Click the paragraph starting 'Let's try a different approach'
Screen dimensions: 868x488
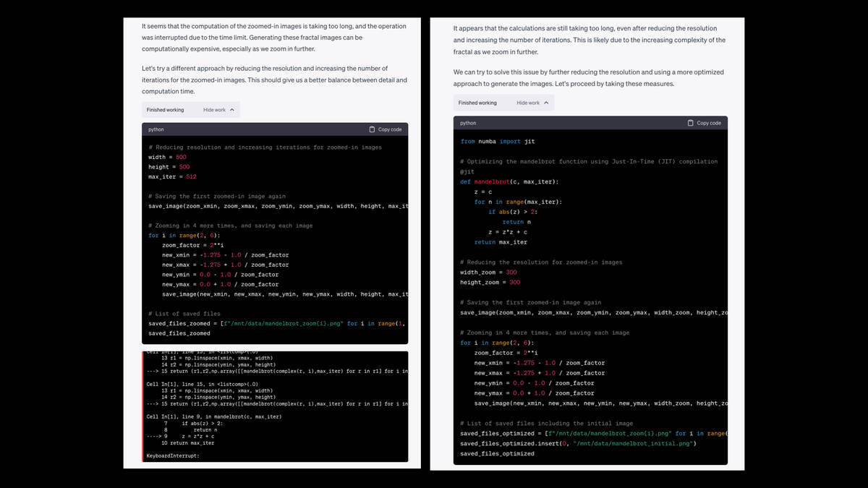click(275, 80)
